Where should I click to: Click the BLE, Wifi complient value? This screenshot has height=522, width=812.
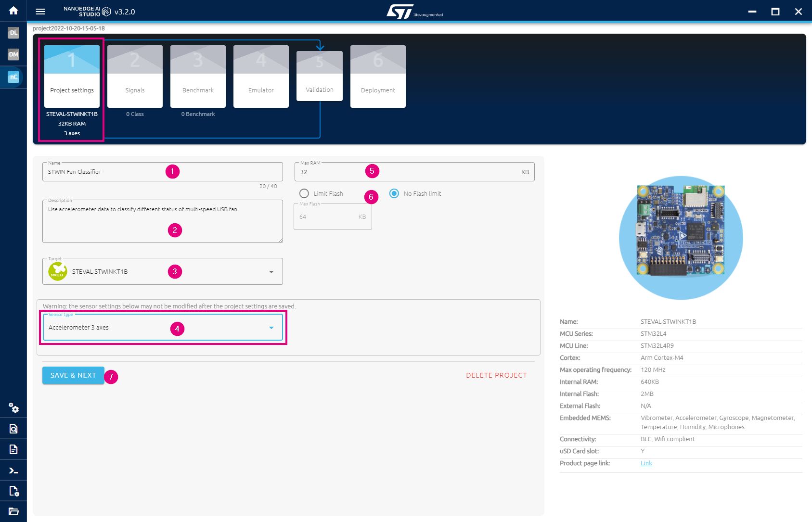click(x=668, y=439)
